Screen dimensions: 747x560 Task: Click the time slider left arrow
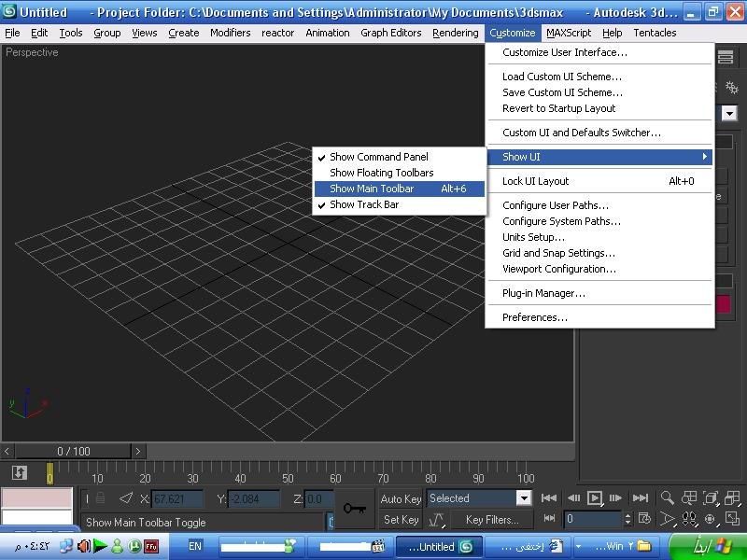(7, 451)
